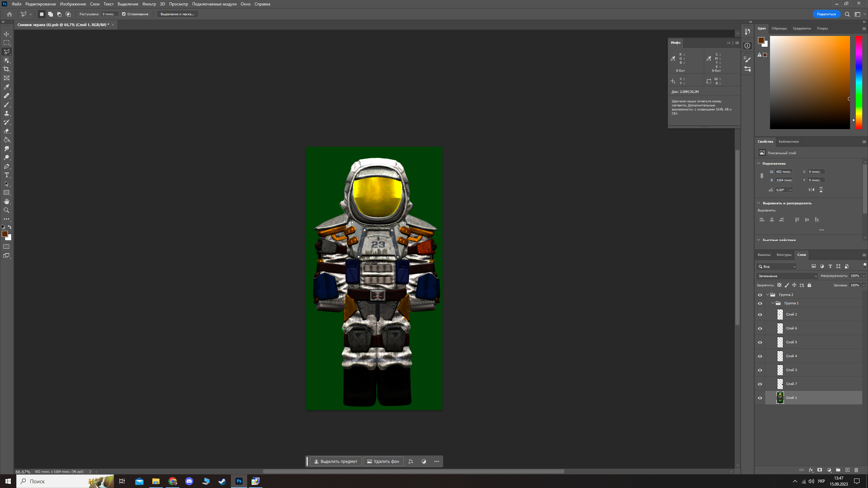Click the Home icon in options bar
This screenshot has height=488, width=868.
tap(9, 14)
